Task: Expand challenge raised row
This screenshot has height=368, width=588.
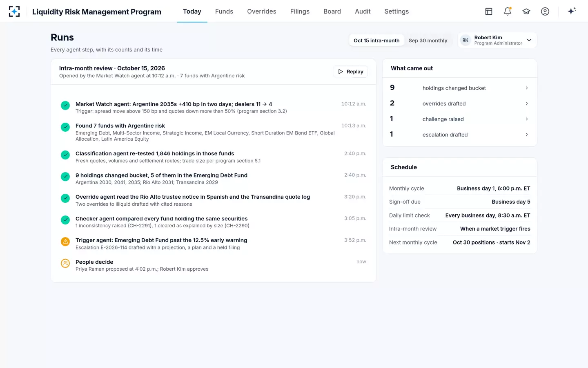Action: click(459, 119)
